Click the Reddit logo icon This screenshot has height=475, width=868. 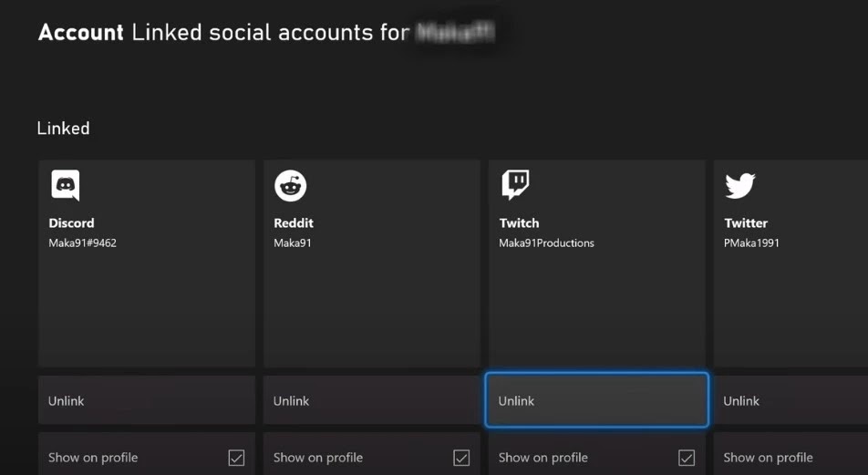290,185
